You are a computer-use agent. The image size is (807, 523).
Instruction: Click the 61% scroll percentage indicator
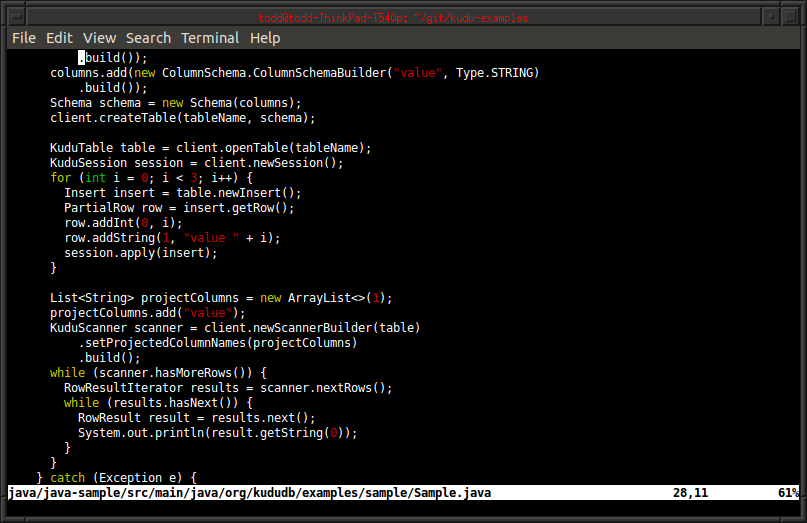[x=786, y=493]
